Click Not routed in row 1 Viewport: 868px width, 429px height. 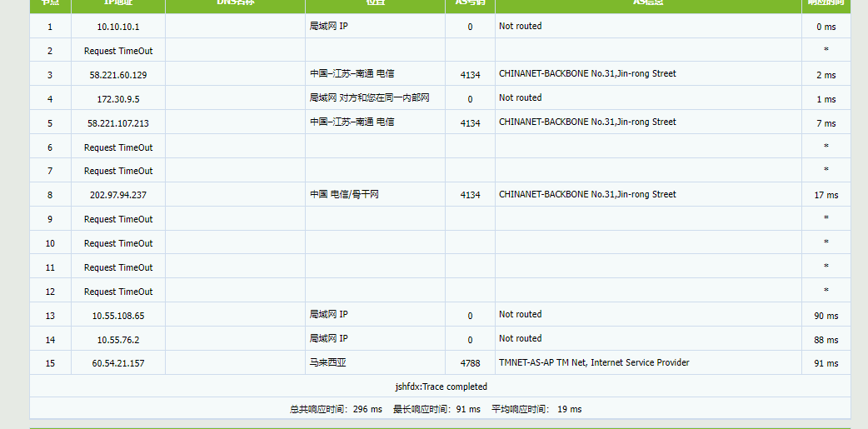click(x=521, y=26)
